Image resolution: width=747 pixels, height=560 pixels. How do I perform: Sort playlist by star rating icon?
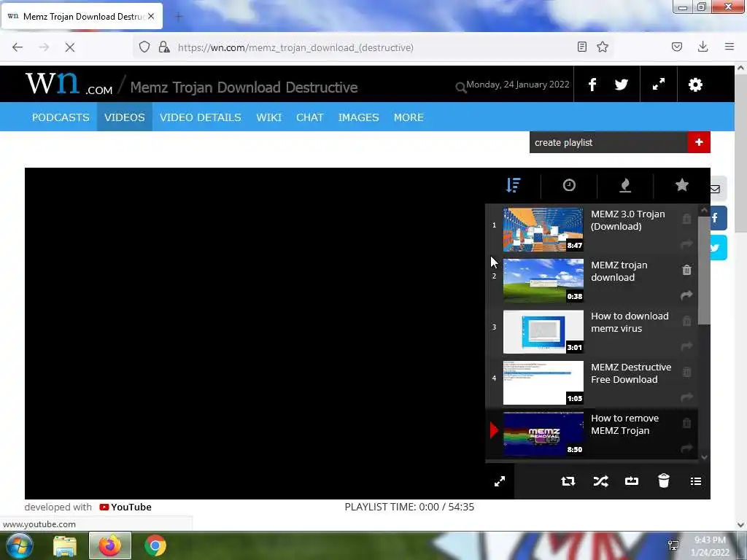pyautogui.click(x=682, y=184)
